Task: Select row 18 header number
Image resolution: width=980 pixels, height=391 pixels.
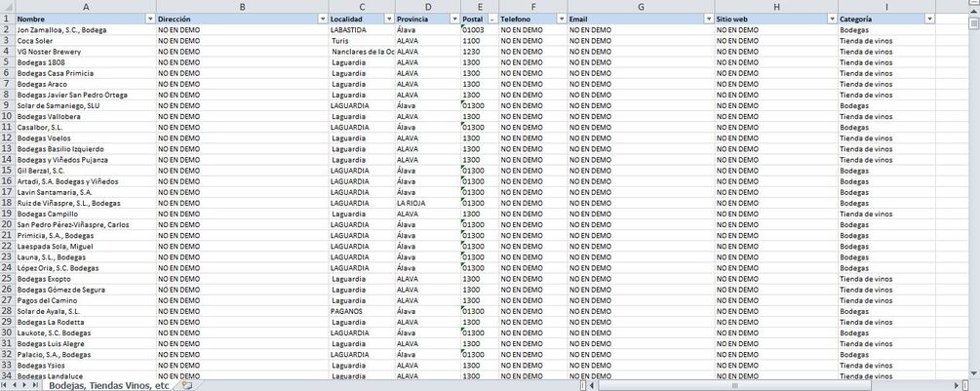Action: click(8, 203)
